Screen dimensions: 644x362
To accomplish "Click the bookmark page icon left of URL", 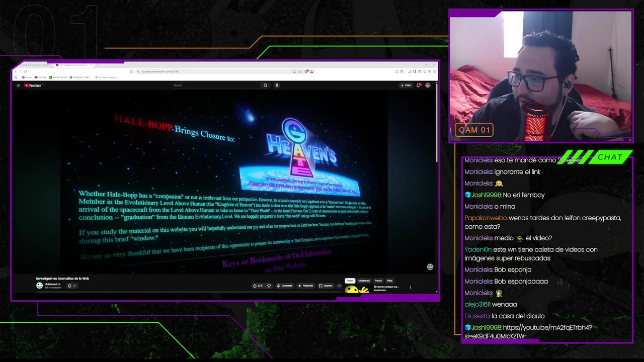I will 131,71.
